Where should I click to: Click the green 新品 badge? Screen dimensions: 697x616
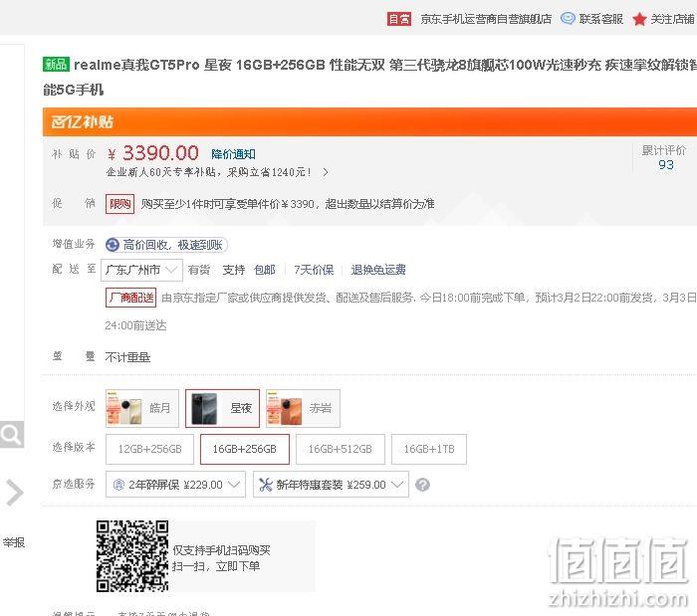click(x=56, y=65)
